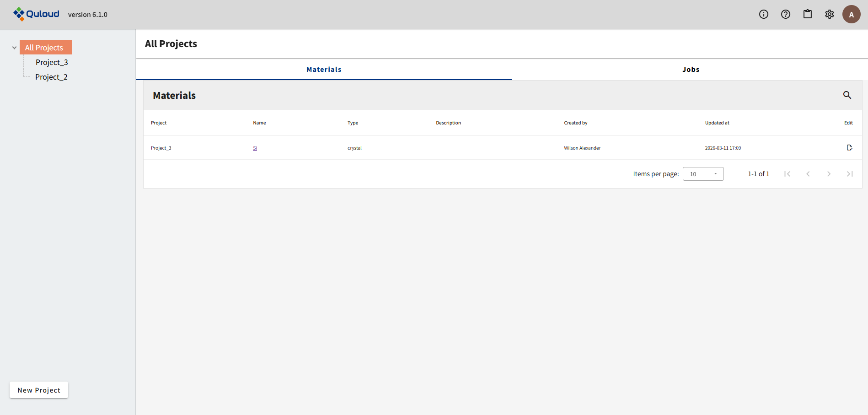Select Project_2 in the sidebar tree
Screen dimensions: 868x415
51,77
